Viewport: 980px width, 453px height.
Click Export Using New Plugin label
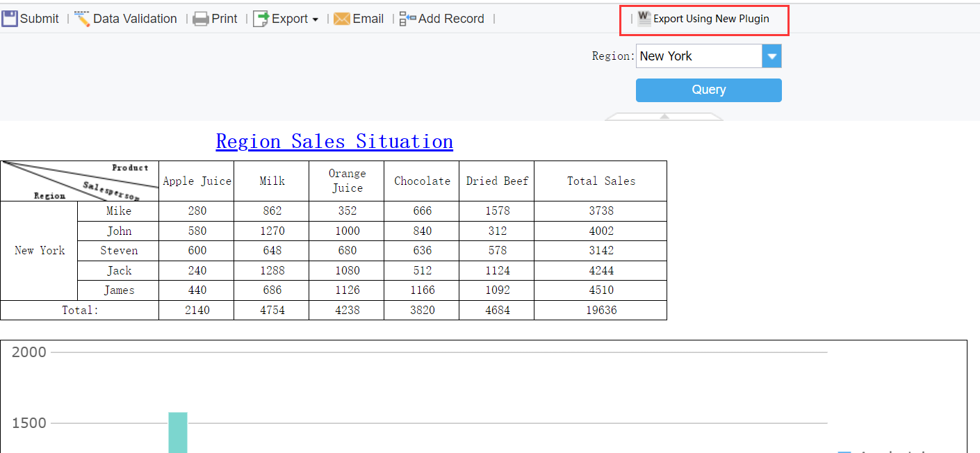[x=711, y=19]
